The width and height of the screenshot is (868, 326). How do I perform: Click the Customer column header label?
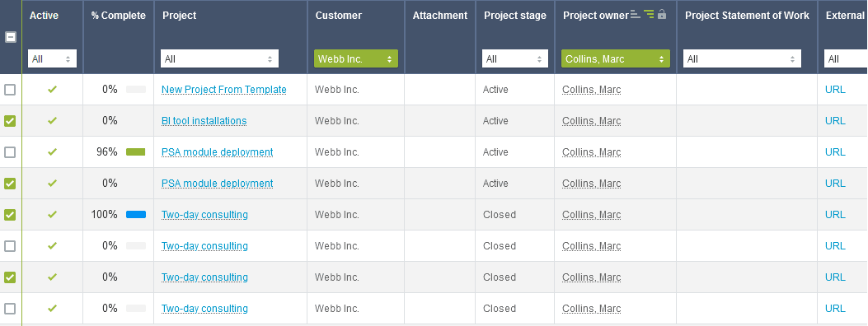tap(339, 16)
